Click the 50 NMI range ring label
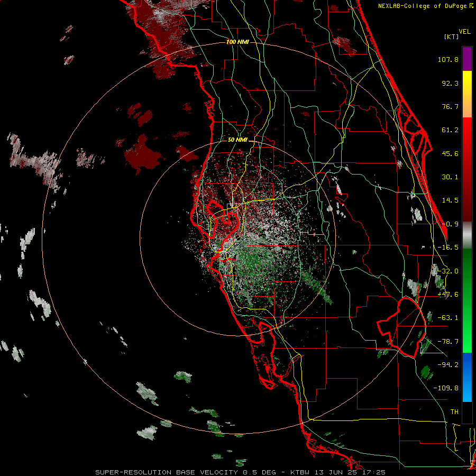The width and height of the screenshot is (476, 476). coord(237,140)
